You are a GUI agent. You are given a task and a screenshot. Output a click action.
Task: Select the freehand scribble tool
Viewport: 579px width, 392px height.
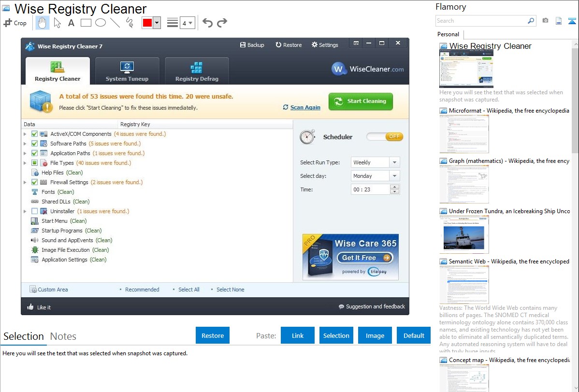pos(130,23)
